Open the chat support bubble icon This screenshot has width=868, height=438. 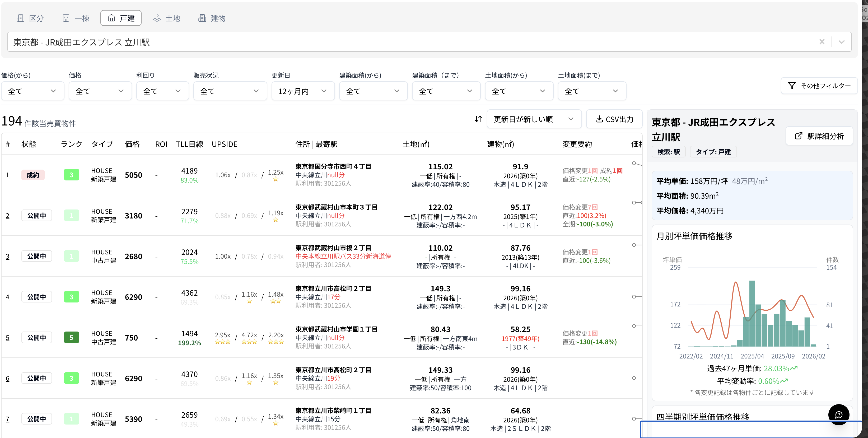[x=839, y=415]
